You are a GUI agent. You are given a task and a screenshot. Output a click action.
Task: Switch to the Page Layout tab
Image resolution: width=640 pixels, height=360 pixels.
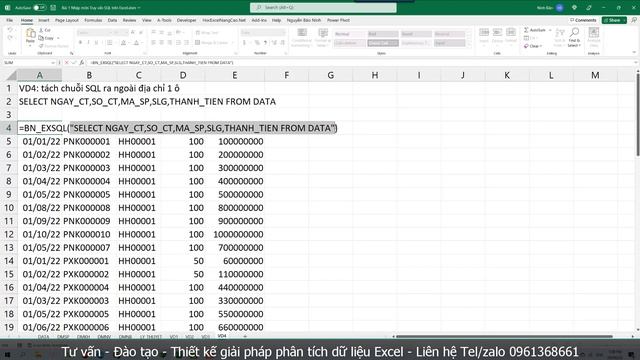[67, 20]
